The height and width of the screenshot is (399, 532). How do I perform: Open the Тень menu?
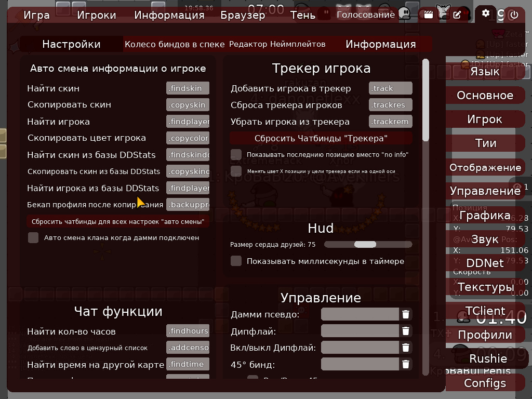coord(303,15)
